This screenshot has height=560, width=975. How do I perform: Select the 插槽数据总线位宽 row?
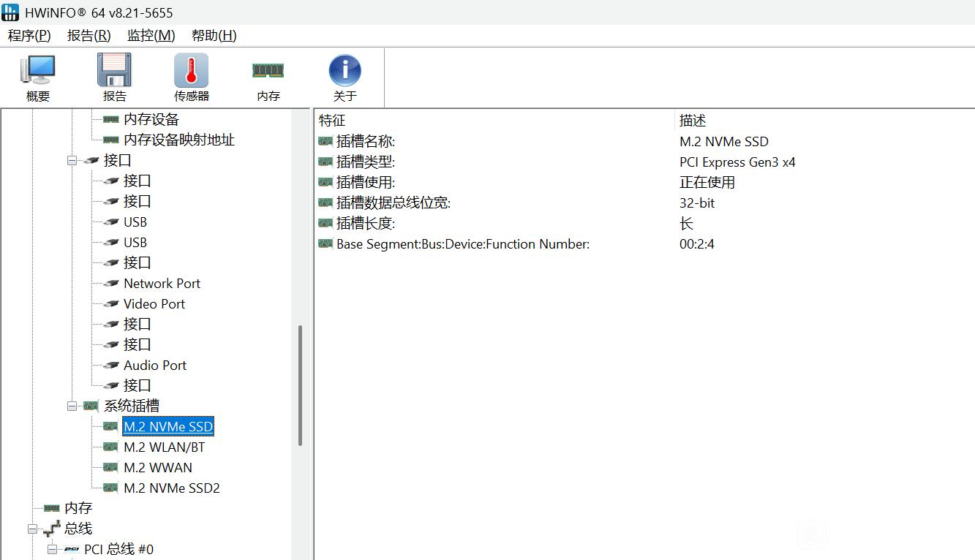[x=644, y=203]
